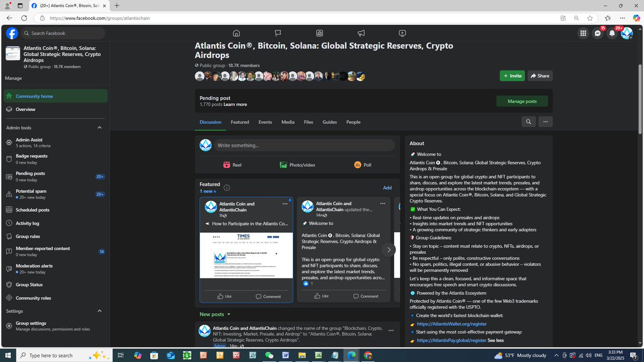Show next featured post with arrow
The width and height of the screenshot is (644, 362).
pos(389,250)
